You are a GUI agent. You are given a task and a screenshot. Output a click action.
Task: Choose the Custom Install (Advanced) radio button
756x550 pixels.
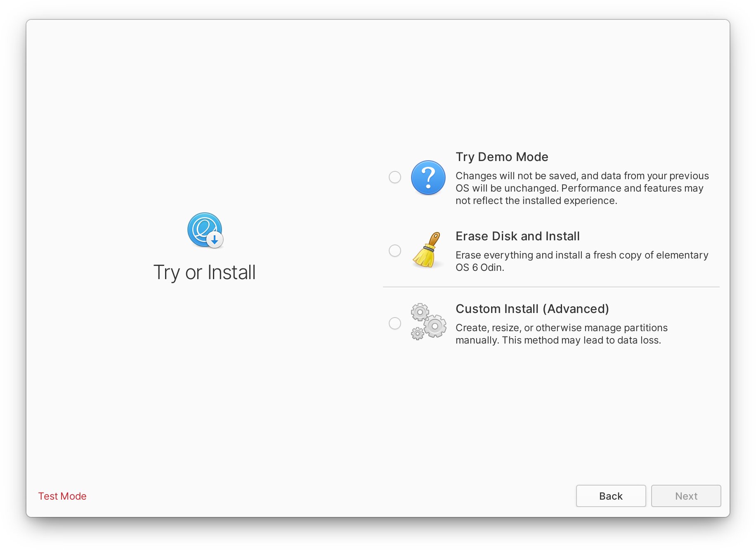click(395, 323)
